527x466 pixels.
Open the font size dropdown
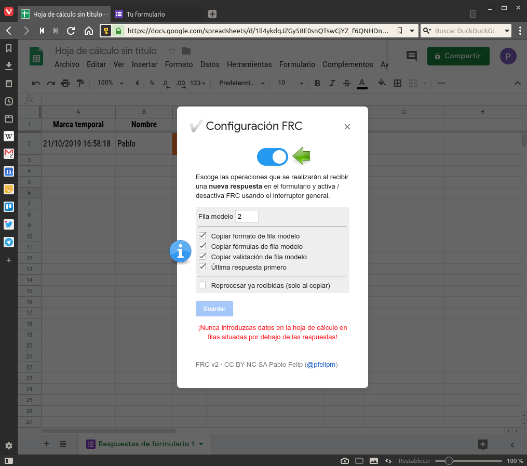pyautogui.click(x=290, y=83)
